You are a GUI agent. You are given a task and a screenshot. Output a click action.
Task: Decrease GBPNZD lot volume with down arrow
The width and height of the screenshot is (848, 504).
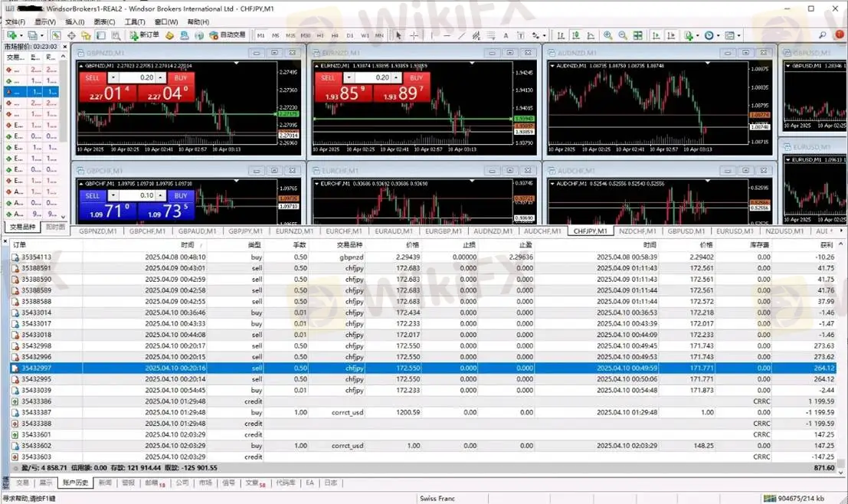click(113, 77)
